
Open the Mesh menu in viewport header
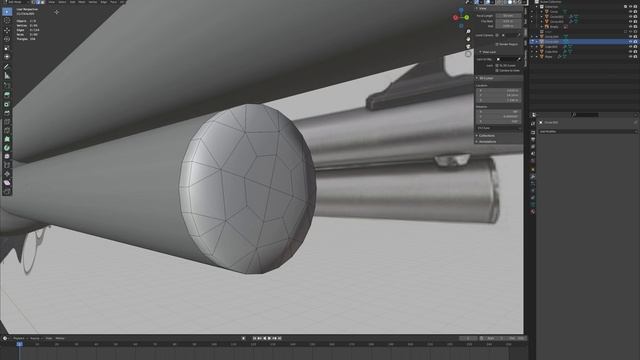click(x=82, y=2)
